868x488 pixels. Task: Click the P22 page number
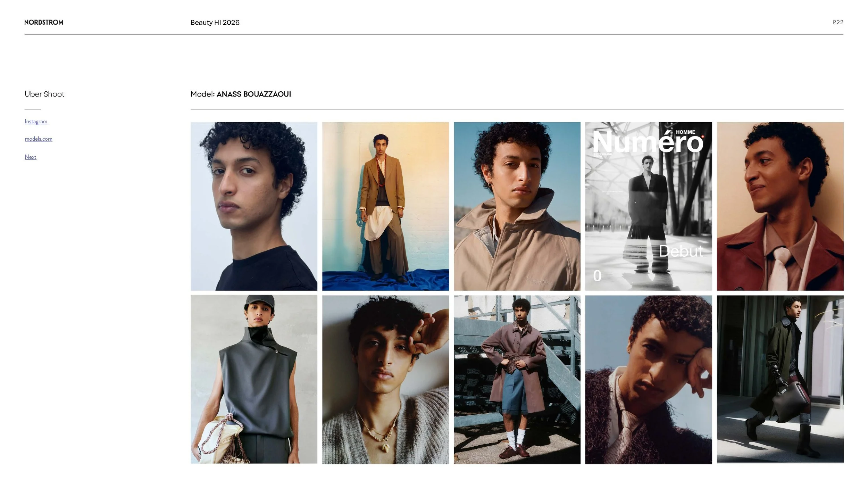838,22
